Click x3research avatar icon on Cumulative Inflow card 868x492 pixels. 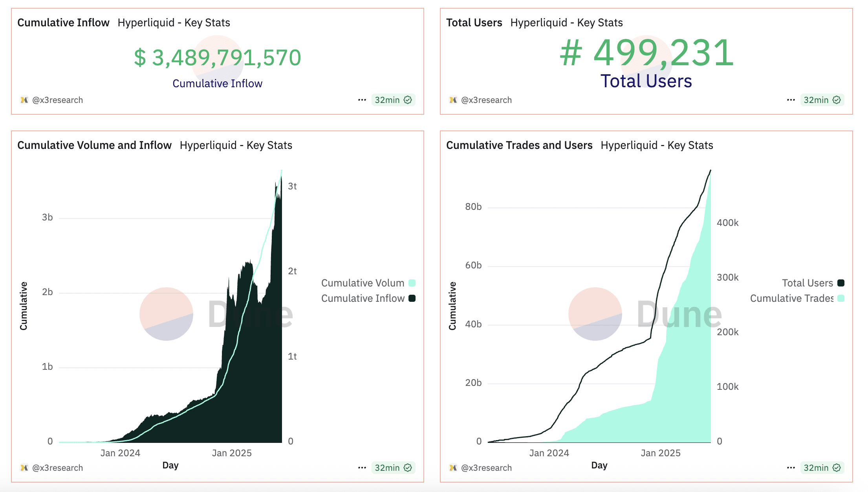24,100
